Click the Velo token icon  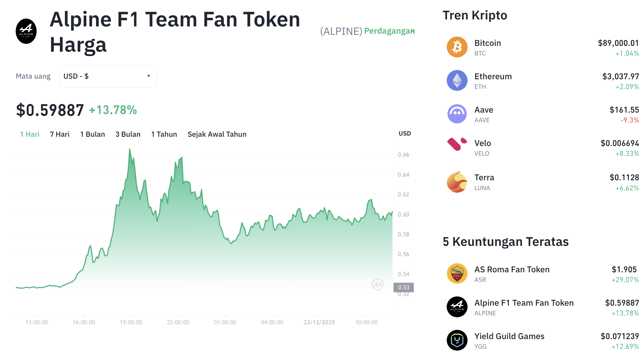pyautogui.click(x=457, y=147)
